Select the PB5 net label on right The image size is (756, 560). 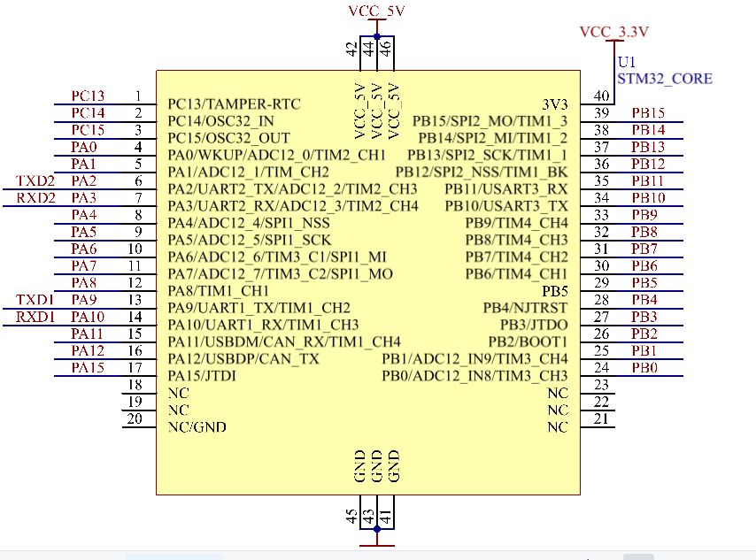click(644, 282)
